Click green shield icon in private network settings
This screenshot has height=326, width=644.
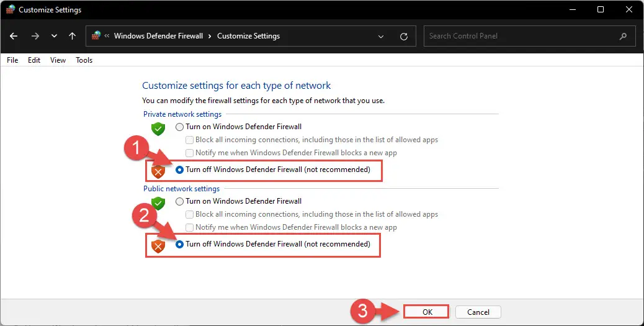158,129
